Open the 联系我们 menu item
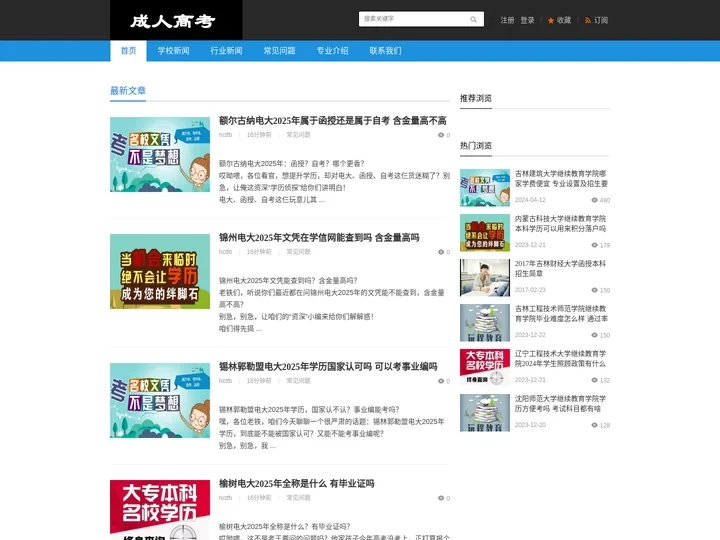 [x=385, y=51]
